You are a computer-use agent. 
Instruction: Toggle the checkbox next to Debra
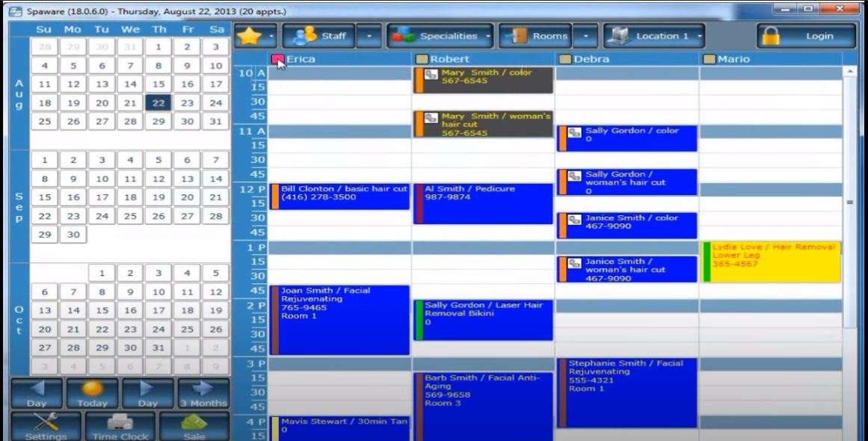point(565,59)
